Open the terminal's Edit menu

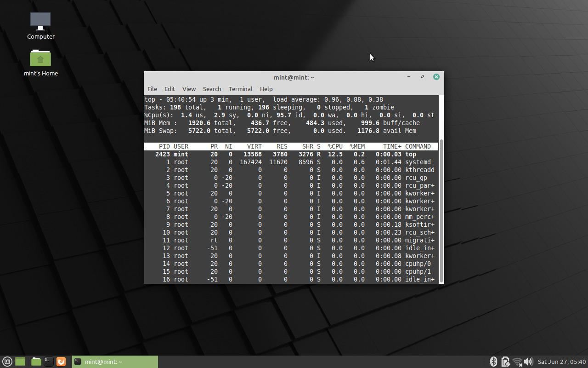point(170,89)
